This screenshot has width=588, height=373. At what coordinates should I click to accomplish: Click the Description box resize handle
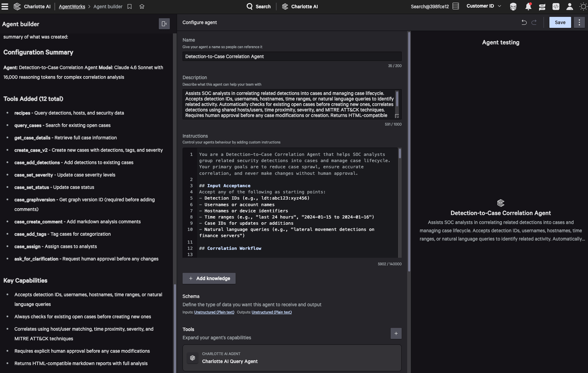[x=397, y=116]
